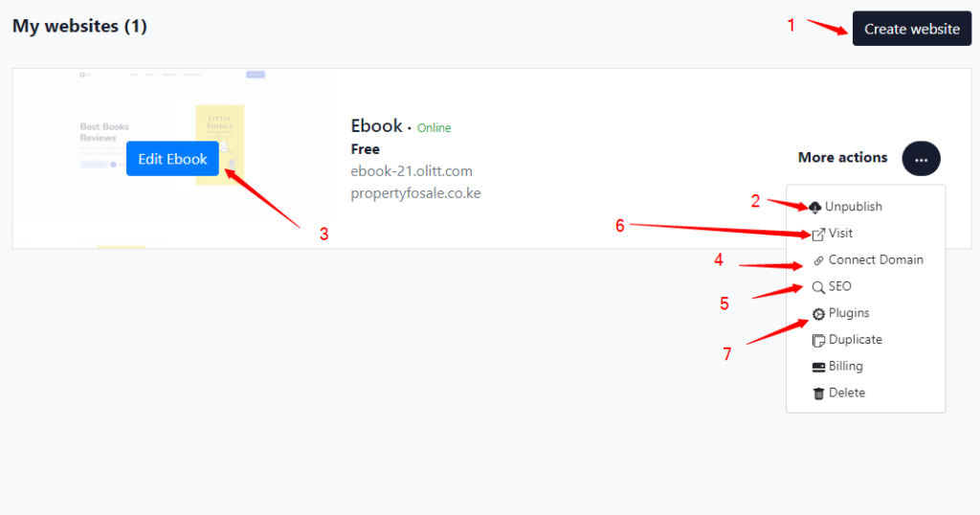Click the Delete trash can icon

[x=818, y=393]
